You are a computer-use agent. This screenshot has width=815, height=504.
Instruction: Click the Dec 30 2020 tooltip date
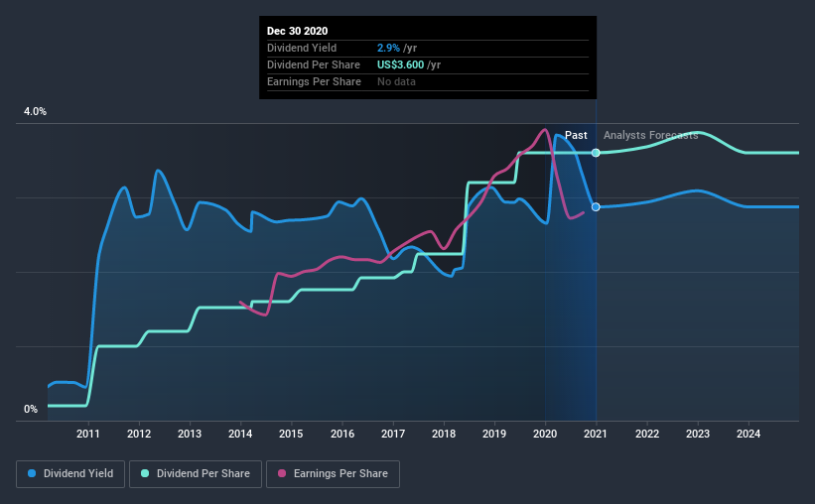pos(297,31)
